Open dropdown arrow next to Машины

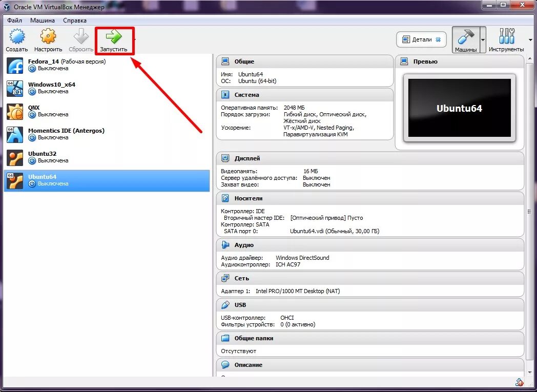tap(483, 40)
